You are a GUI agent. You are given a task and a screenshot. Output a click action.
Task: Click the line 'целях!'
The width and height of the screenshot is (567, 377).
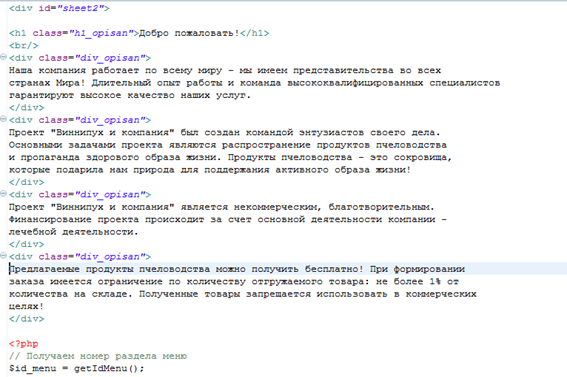pos(26,307)
